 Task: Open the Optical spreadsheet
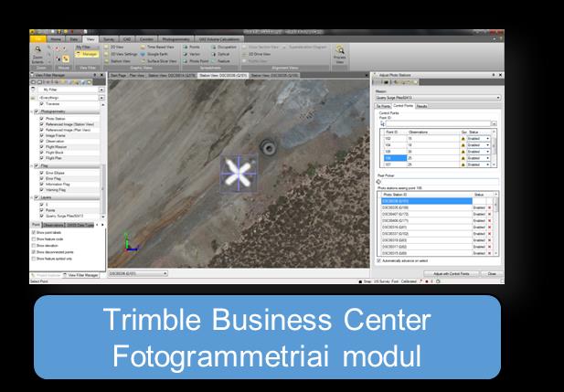[x=221, y=54]
